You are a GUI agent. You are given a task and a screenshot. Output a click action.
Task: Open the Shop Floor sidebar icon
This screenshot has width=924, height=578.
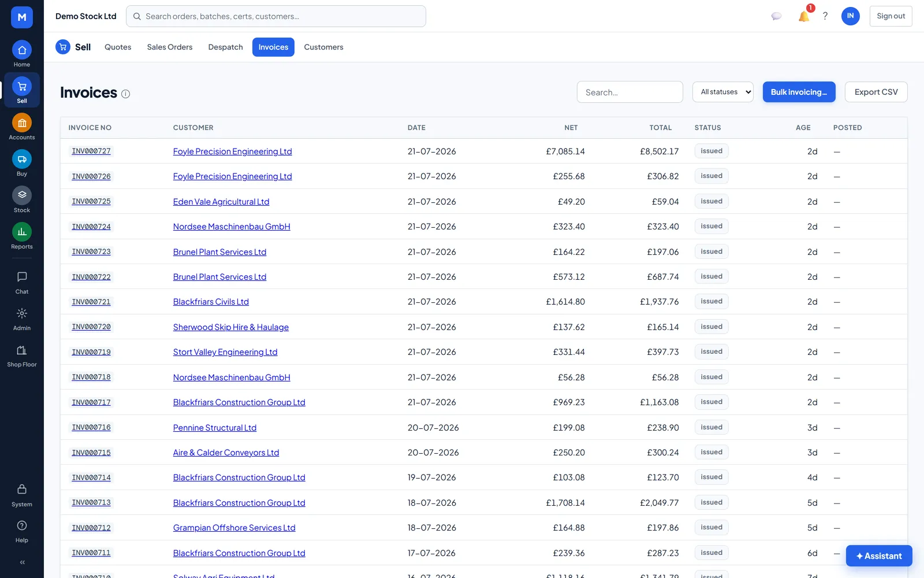click(x=22, y=350)
